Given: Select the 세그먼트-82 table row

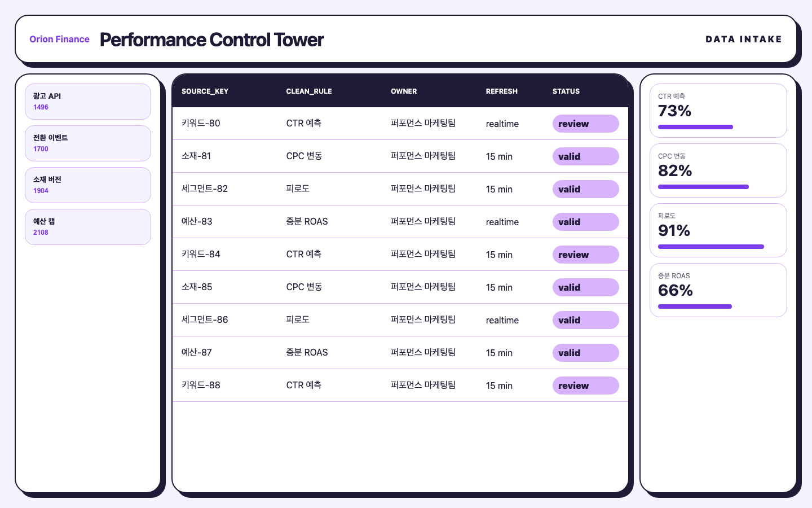Looking at the screenshot, I should [x=400, y=189].
